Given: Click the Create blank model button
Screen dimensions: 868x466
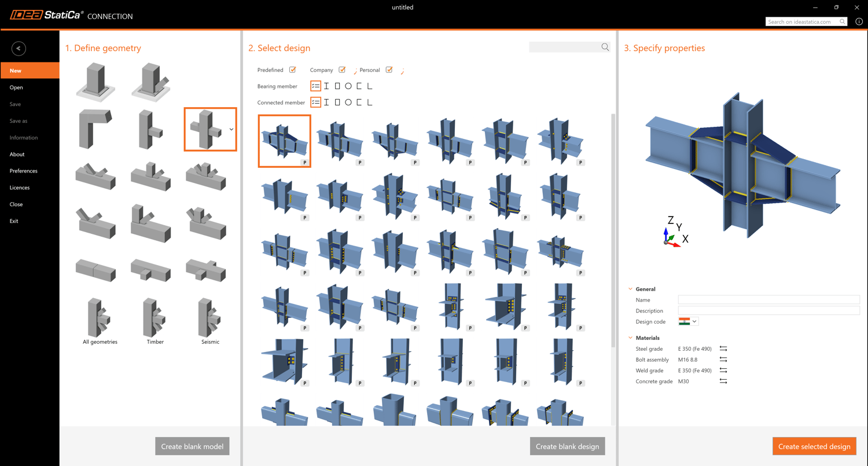Looking at the screenshot, I should click(192, 446).
